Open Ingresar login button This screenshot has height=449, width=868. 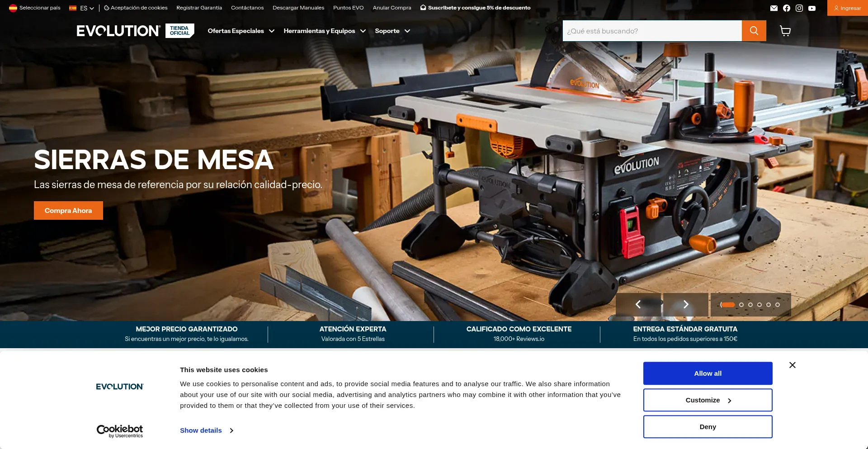point(848,8)
